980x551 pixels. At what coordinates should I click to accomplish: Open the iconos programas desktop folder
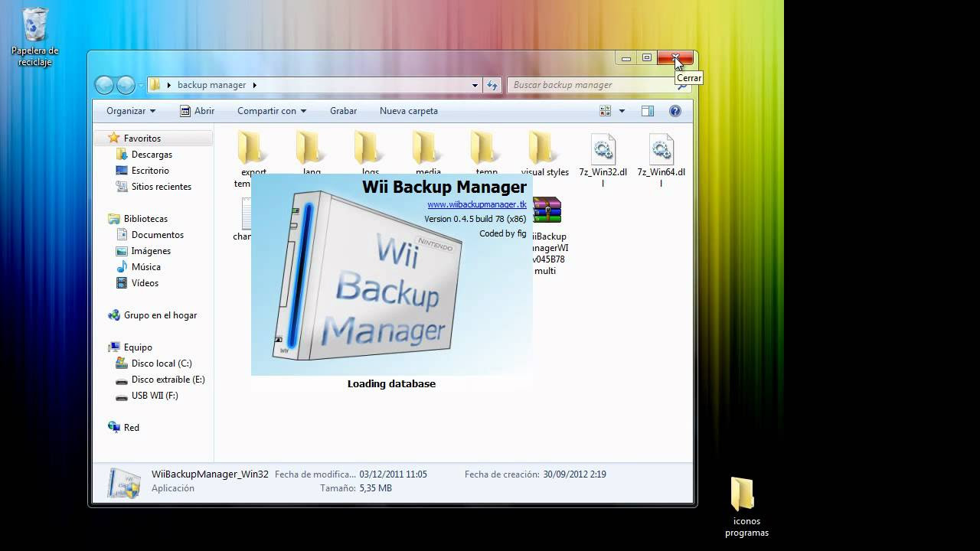746,507
